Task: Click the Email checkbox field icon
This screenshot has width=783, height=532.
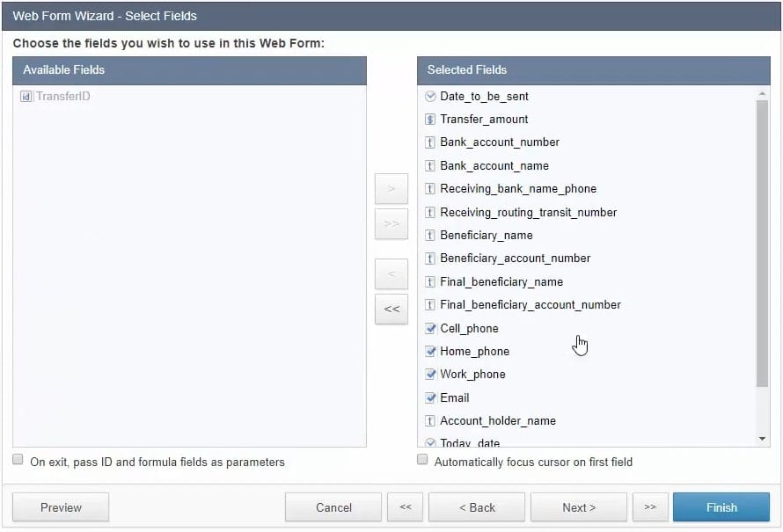Action: (430, 397)
